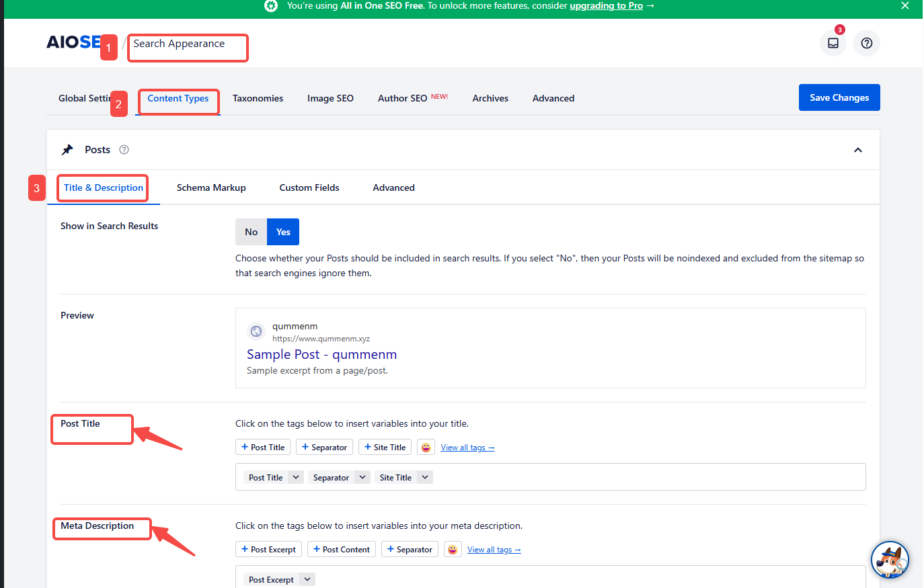924x588 pixels.
Task: Open the AIOSEO mascot chat assistant
Action: click(x=890, y=560)
